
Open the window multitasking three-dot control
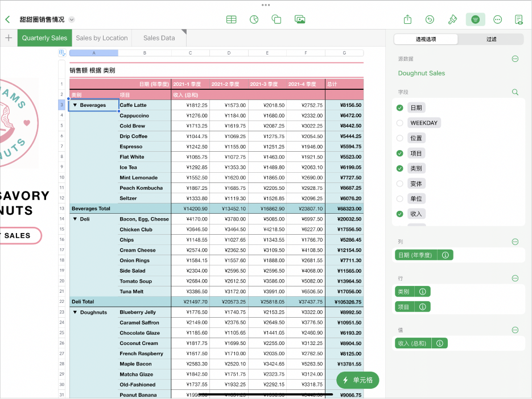coord(266,5)
